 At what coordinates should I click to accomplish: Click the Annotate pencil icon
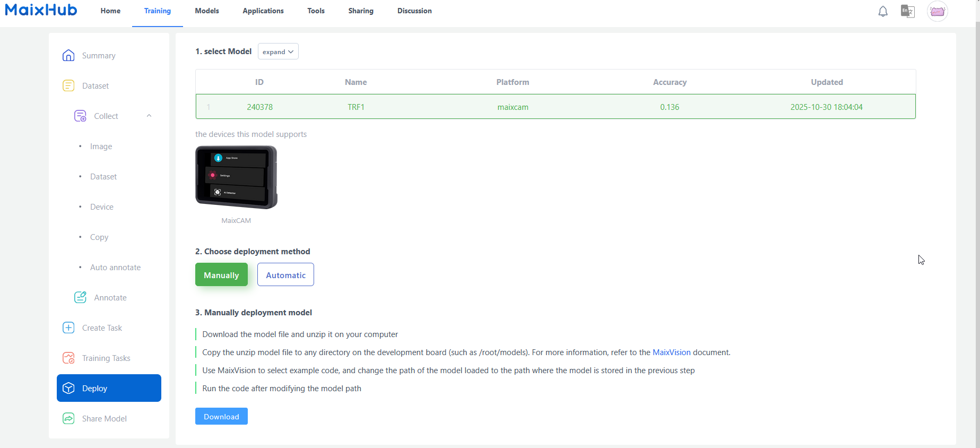[80, 298]
